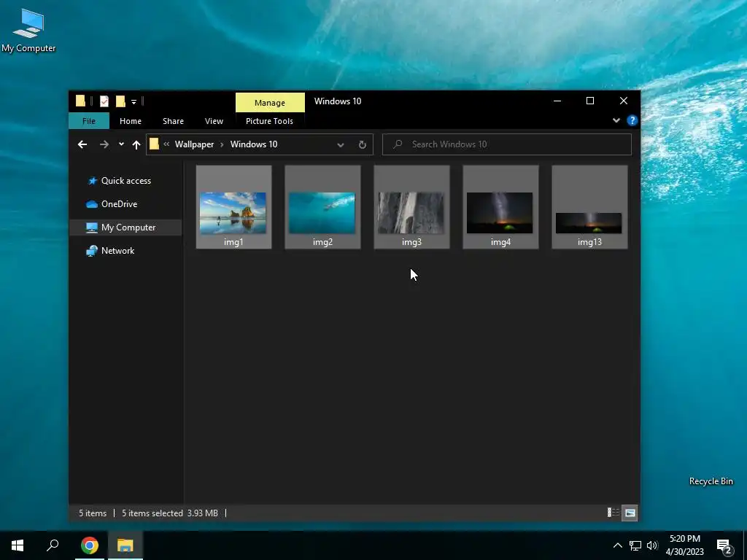
Task: Click the '5 items selected' status text
Action: click(x=152, y=513)
